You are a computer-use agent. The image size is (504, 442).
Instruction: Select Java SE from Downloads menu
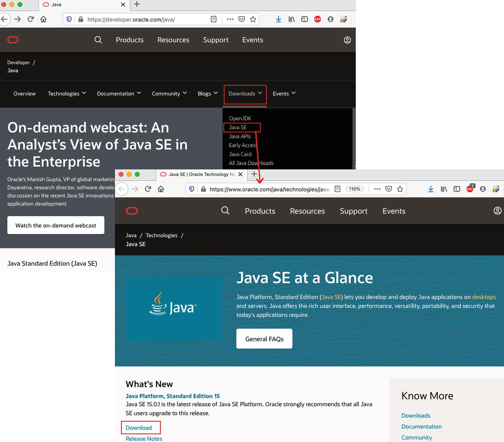click(x=238, y=127)
